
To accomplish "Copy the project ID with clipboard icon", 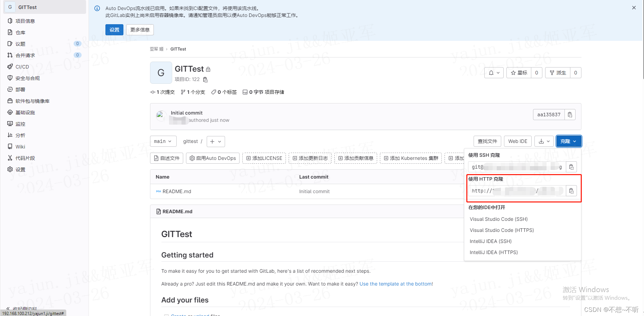I will (x=205, y=80).
